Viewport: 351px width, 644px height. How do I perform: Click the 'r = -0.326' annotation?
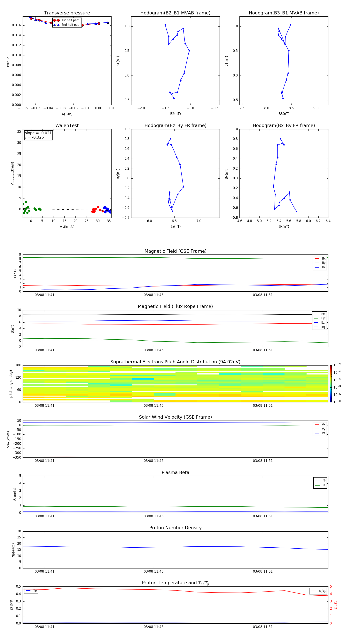point(35,137)
